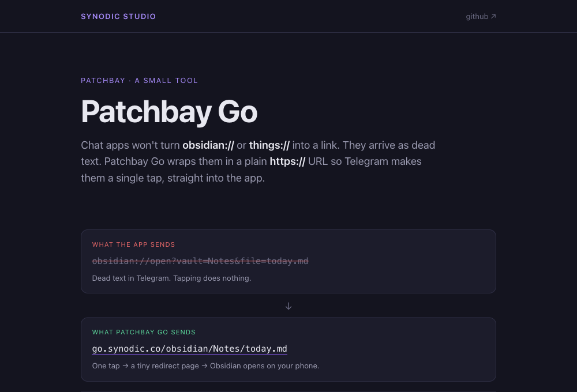Click the bold https:// word in the intro

(287, 161)
